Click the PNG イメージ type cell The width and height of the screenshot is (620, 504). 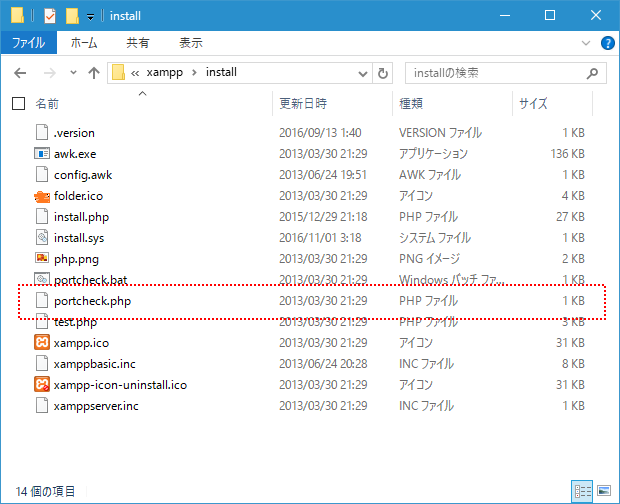coord(429,259)
